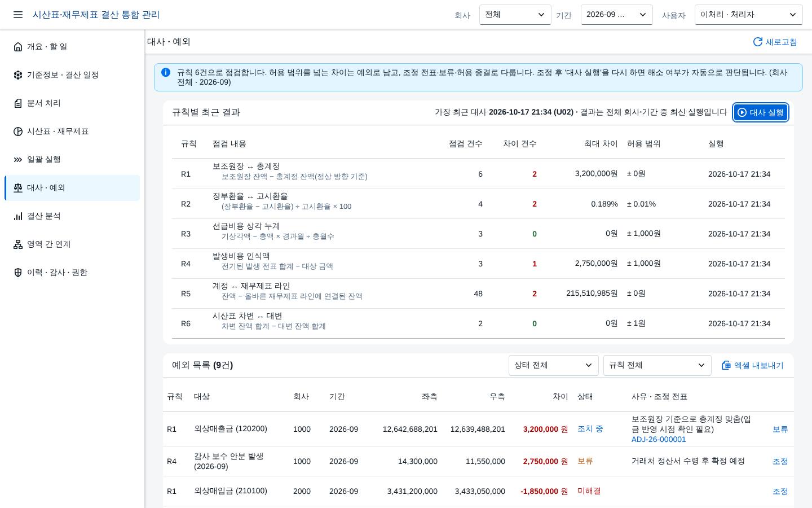
Task: Select the R3 선급비용 상각 누계 rule row
Action: [478, 234]
